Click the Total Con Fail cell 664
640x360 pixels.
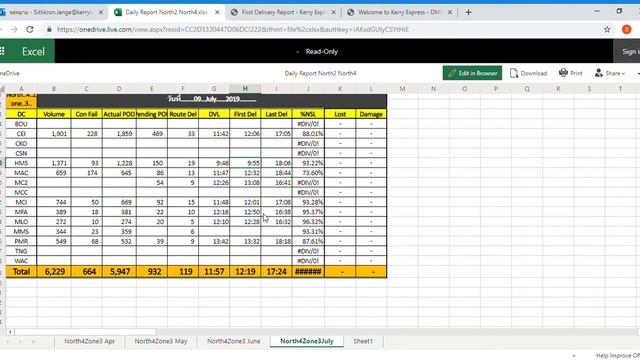(86, 271)
